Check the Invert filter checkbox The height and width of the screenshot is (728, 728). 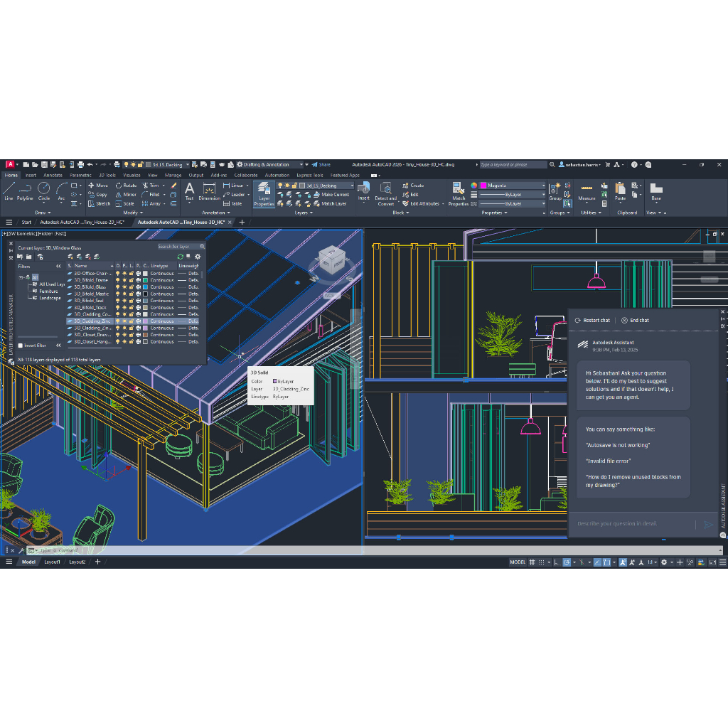(21, 346)
